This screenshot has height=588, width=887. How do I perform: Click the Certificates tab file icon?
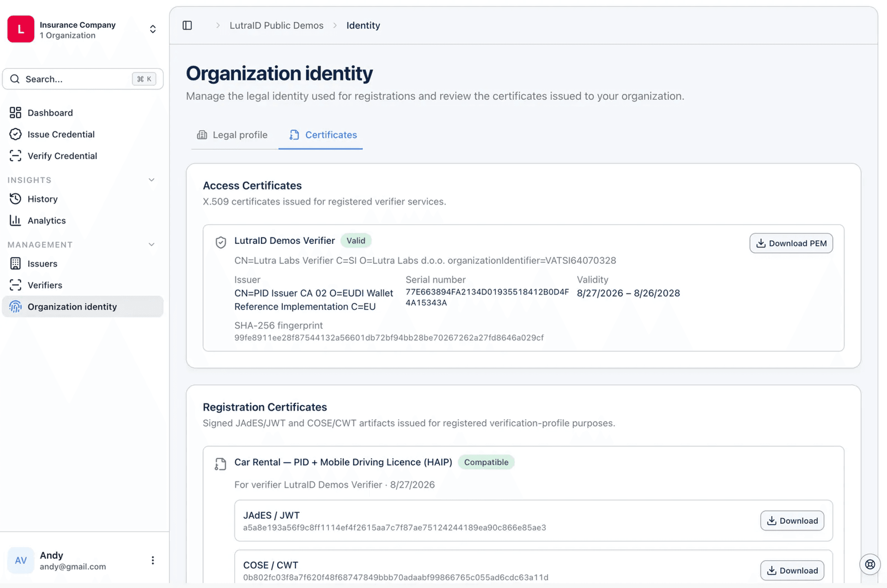pos(294,135)
